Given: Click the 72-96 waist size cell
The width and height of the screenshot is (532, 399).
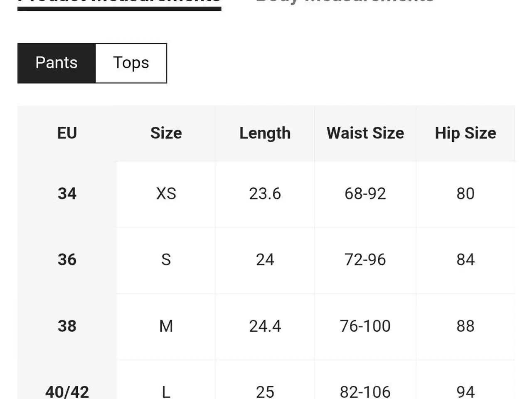Looking at the screenshot, I should pyautogui.click(x=365, y=260).
